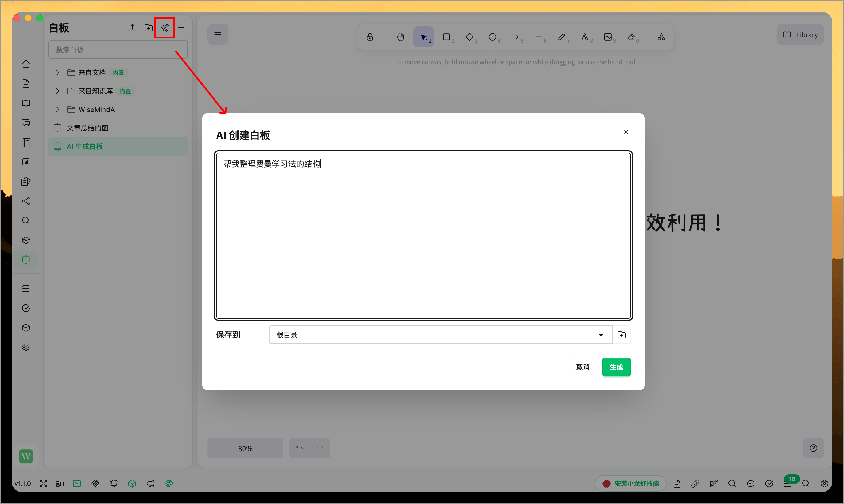The image size is (844, 504).
Task: Open the chat bubbles icon in sidebar
Action: 26,123
